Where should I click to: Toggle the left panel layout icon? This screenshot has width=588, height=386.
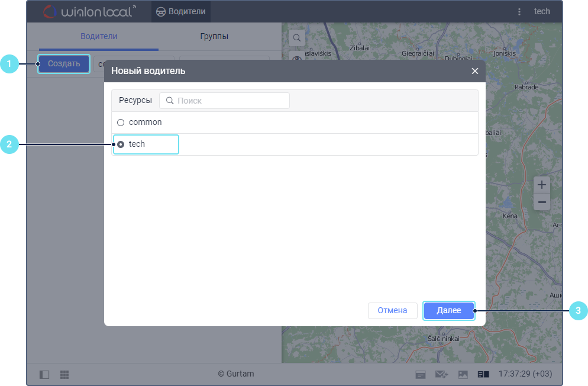tap(44, 374)
